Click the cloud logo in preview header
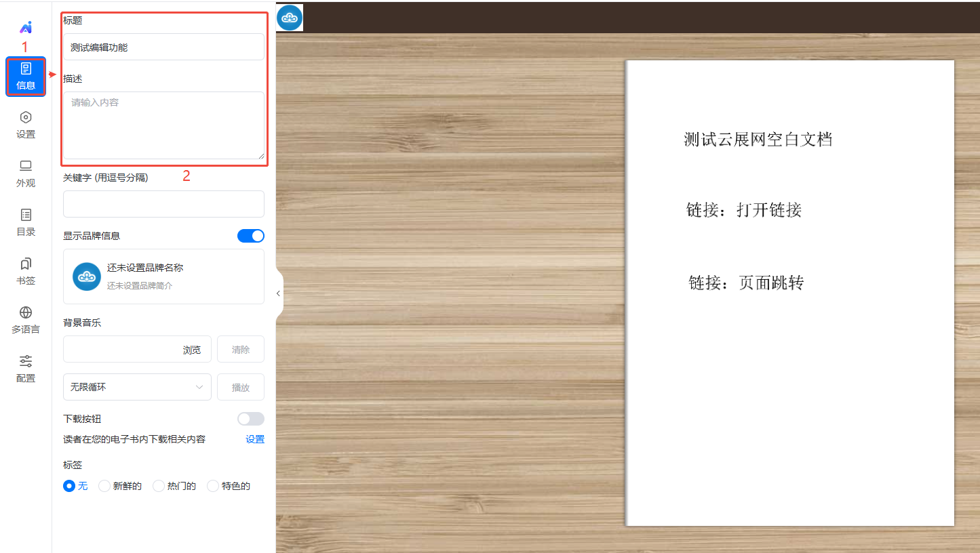The image size is (980, 553). [x=290, y=18]
